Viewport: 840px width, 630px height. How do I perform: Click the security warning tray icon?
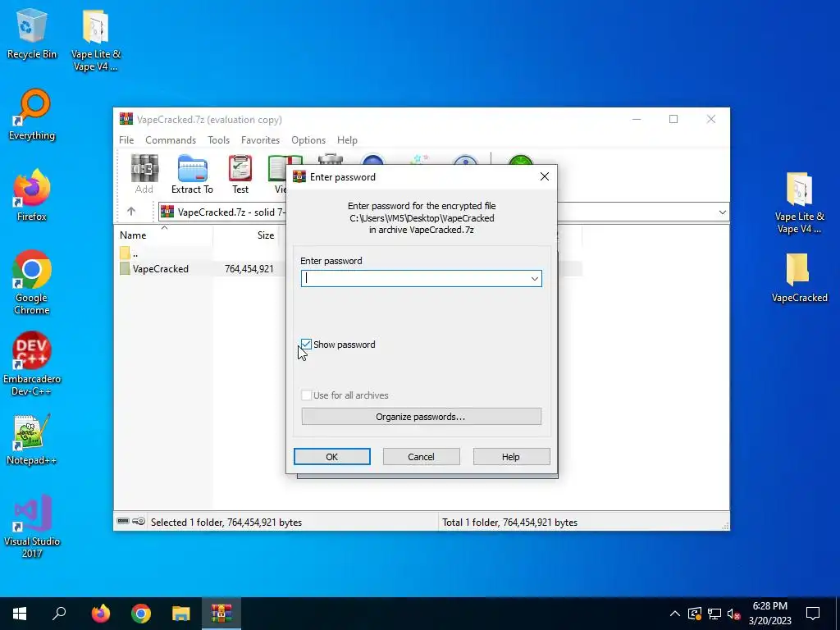point(695,614)
